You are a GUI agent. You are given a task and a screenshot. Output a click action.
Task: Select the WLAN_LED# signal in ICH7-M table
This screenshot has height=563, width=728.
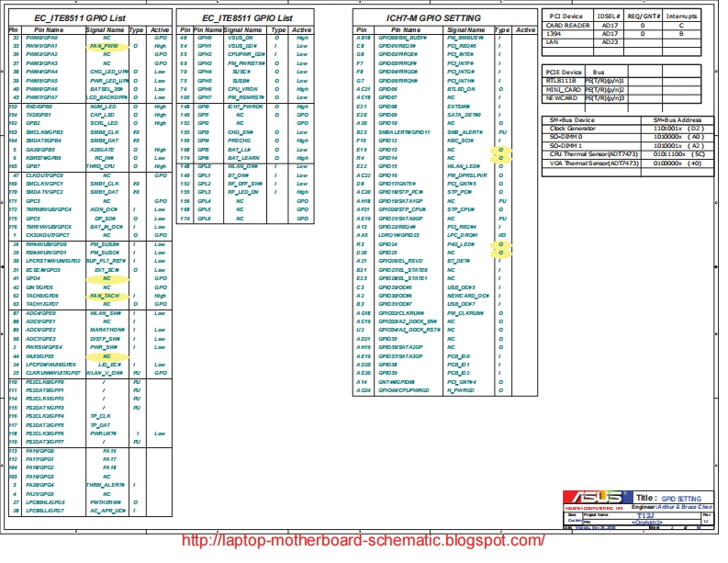(463, 165)
